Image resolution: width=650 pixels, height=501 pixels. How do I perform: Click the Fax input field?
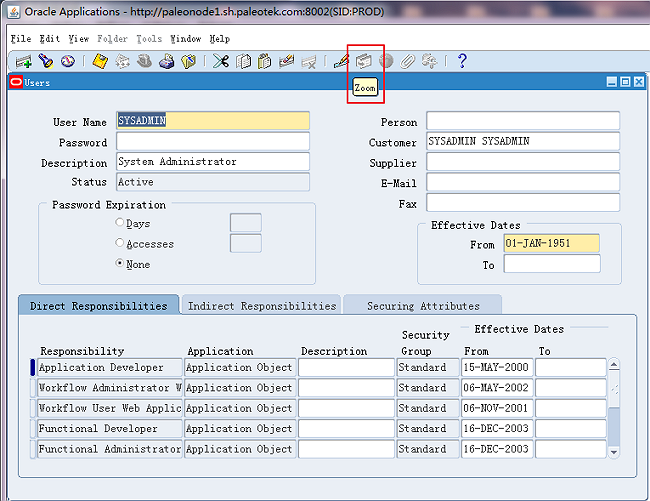pyautogui.click(x=523, y=203)
